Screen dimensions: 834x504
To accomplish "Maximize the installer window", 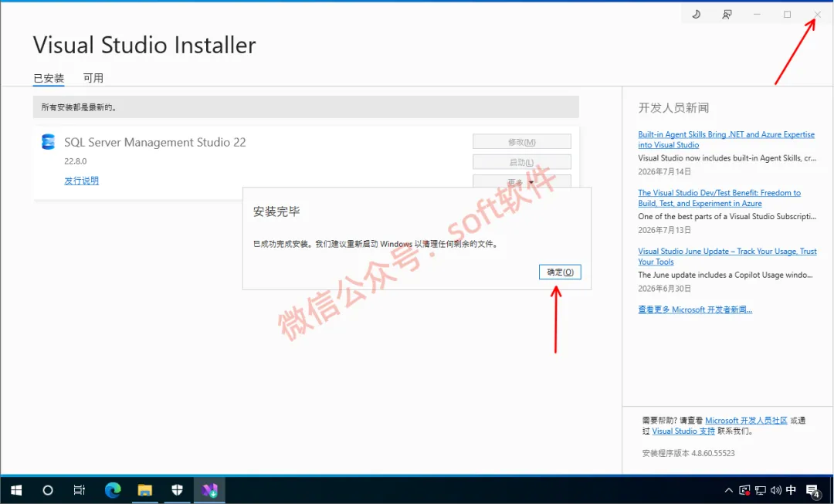I will 787,15.
